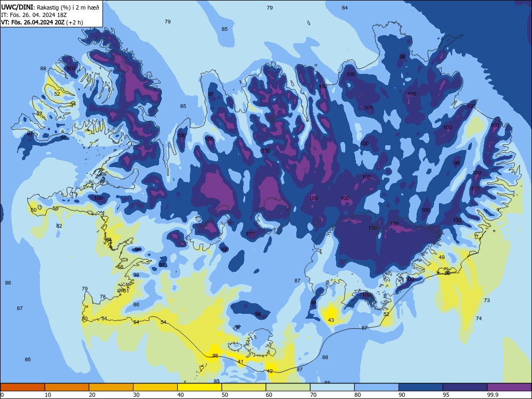Click the '42' humidity value
This screenshot has height=399, width=532.
pos(270,371)
